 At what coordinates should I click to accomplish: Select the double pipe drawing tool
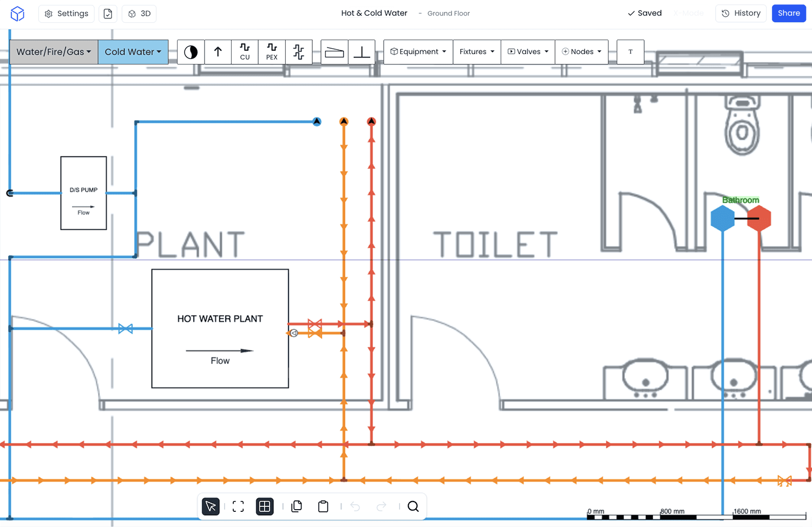point(299,52)
